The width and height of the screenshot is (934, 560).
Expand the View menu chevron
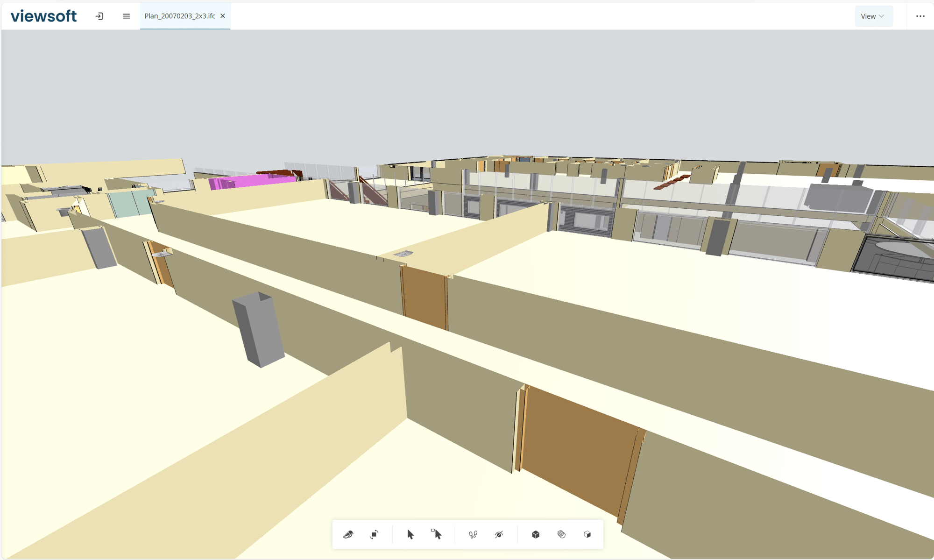(882, 16)
